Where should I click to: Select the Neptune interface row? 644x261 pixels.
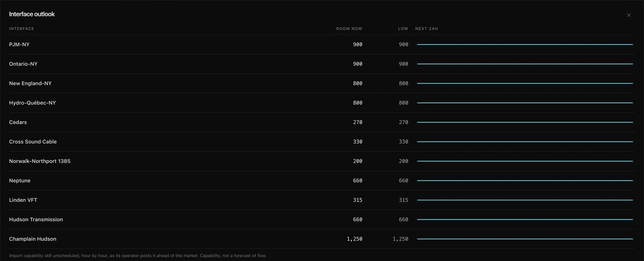pyautogui.click(x=322, y=181)
